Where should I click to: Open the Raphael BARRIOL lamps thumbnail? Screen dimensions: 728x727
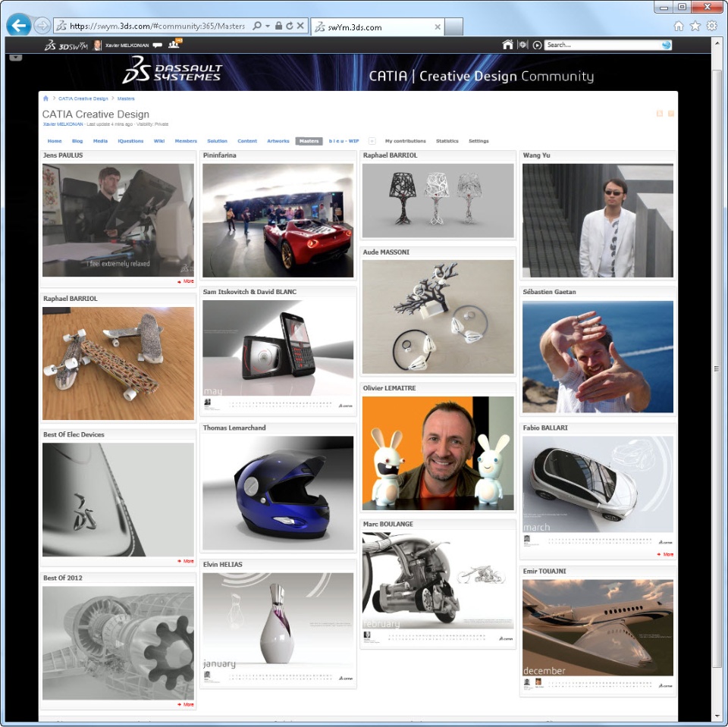[x=438, y=201]
